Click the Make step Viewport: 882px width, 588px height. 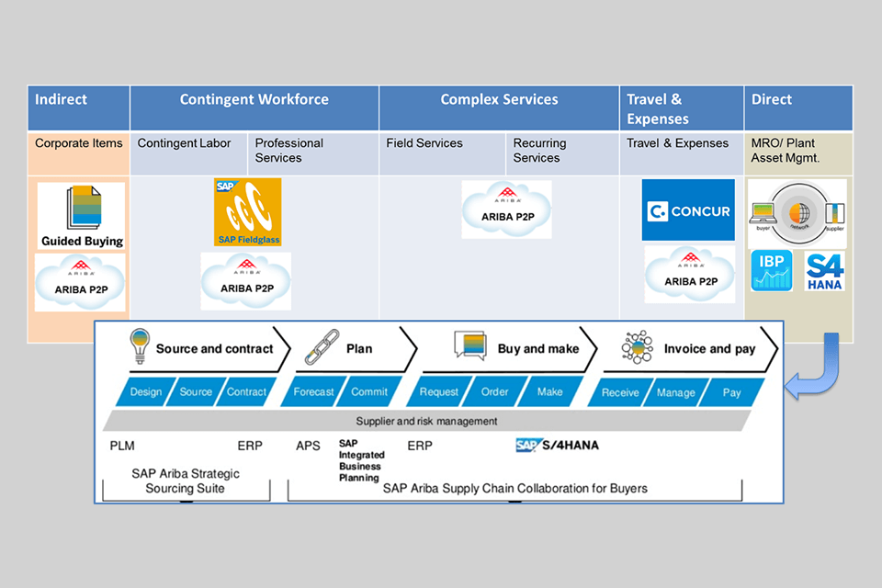click(x=549, y=391)
